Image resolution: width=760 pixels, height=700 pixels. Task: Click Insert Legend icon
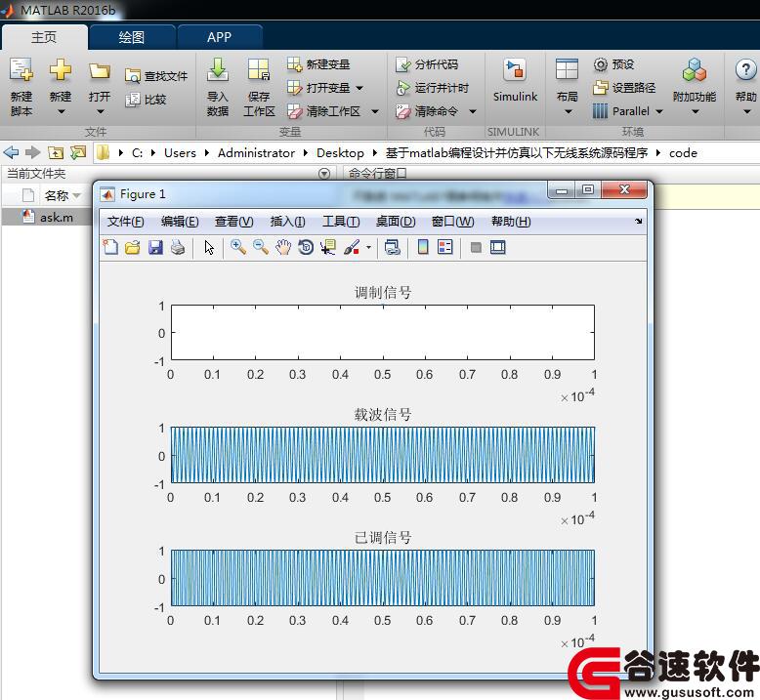click(x=444, y=248)
